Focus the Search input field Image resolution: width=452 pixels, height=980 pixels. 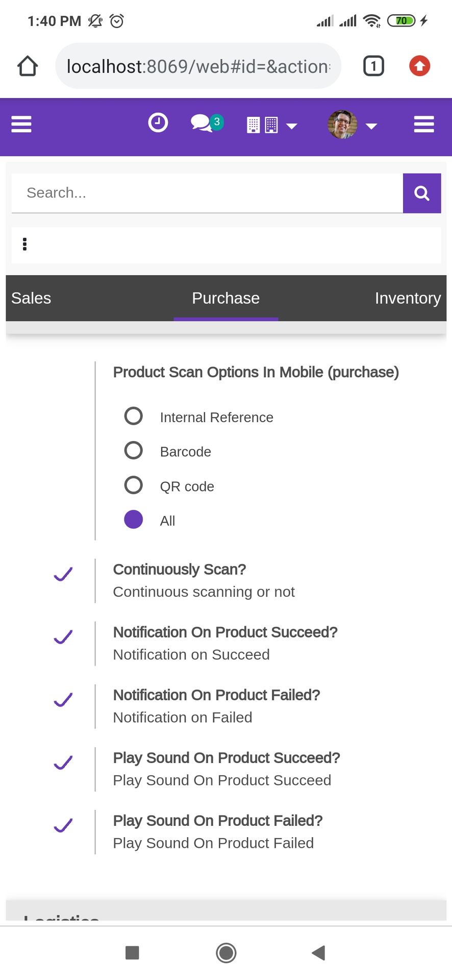pyautogui.click(x=207, y=193)
